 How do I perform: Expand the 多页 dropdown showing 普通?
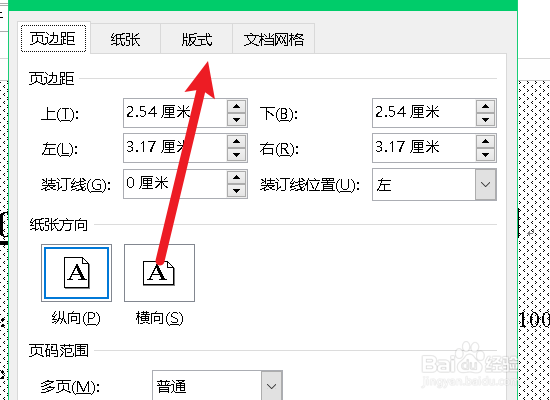271,386
